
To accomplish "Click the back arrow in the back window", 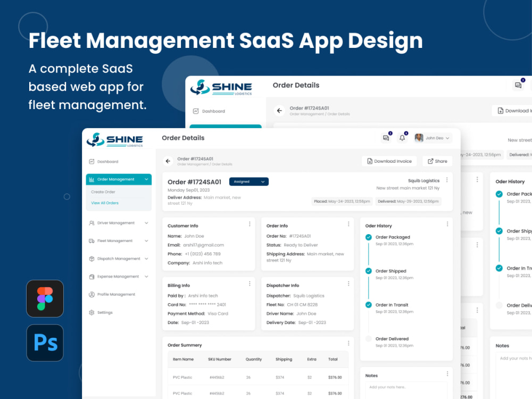I will click(279, 111).
